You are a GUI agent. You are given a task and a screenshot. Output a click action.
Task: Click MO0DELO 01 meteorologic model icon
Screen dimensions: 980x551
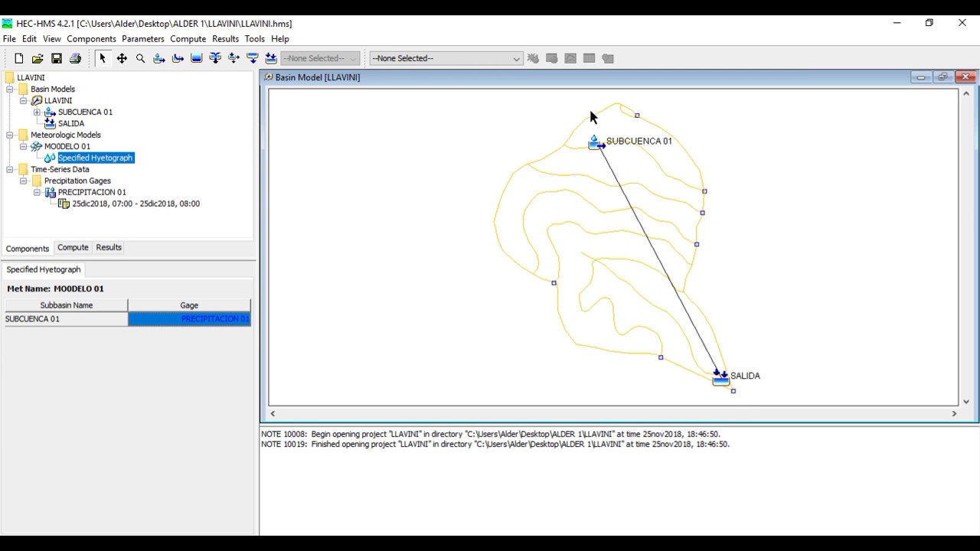coord(36,146)
